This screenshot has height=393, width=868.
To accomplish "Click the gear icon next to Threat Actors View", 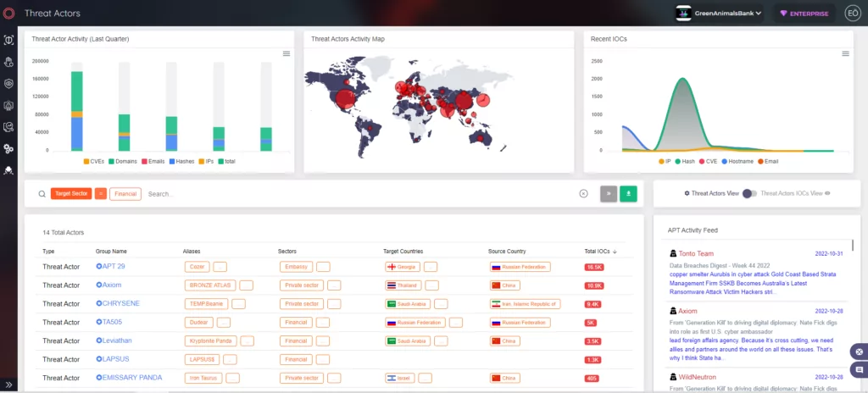I will point(687,193).
